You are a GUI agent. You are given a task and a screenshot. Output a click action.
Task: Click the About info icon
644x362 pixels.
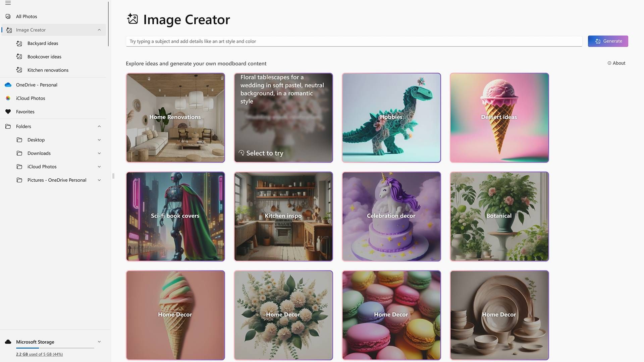tap(609, 63)
